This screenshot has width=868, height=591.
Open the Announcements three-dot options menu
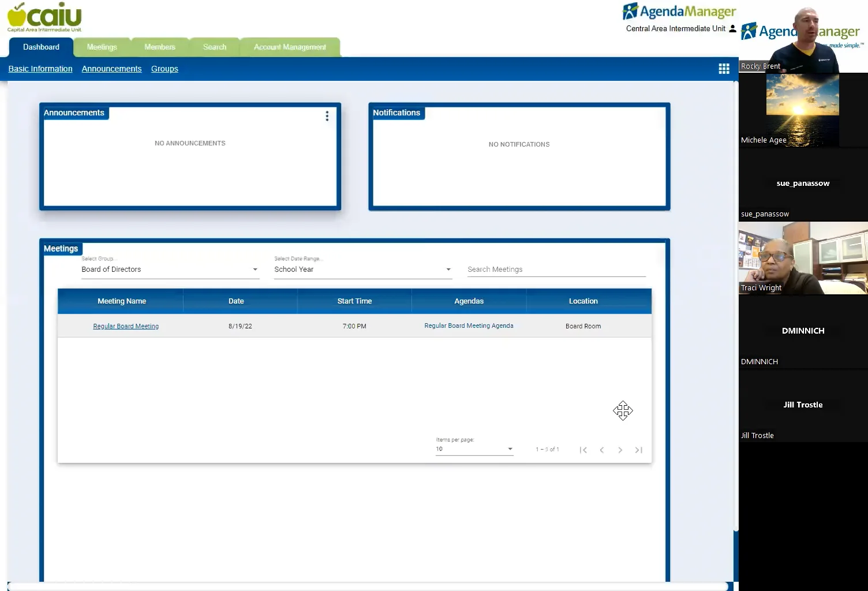[327, 116]
